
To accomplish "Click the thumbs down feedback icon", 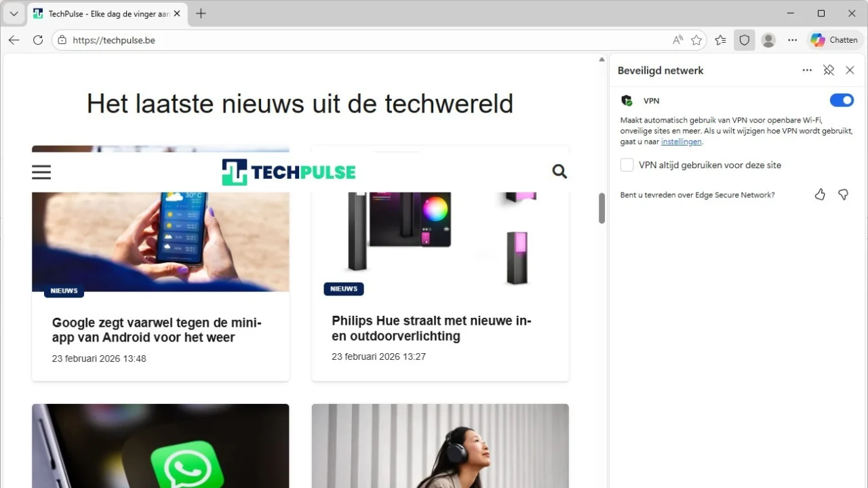I will point(843,195).
